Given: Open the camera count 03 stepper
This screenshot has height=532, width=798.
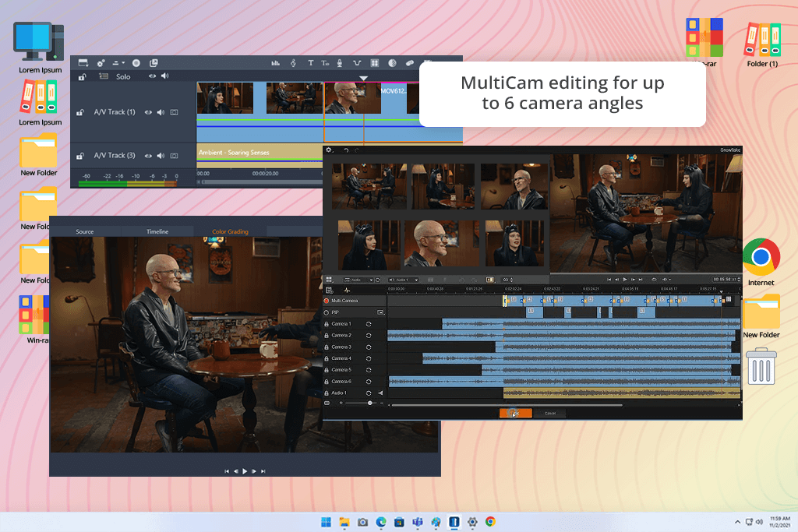Looking at the screenshot, I should [508, 280].
